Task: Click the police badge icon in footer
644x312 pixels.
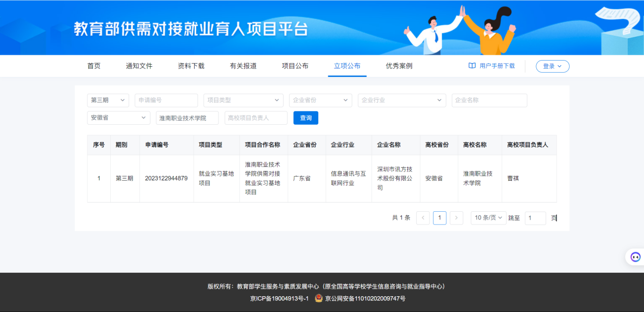Action: coord(319,298)
